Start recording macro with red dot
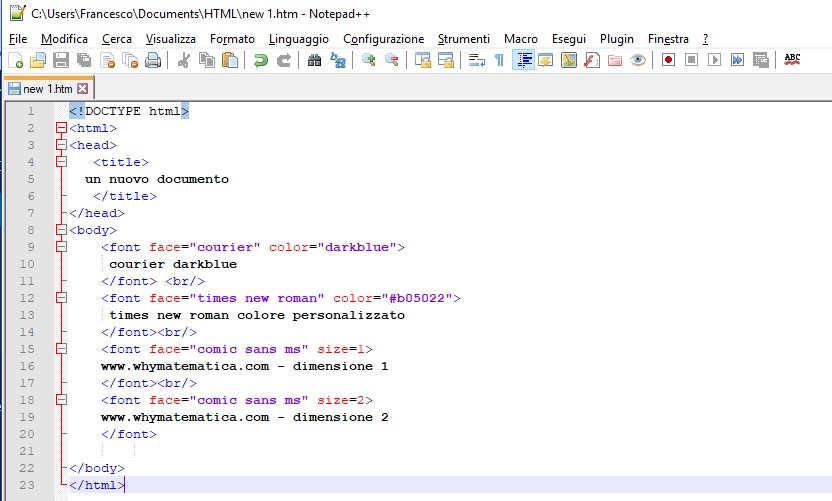This screenshot has width=832, height=501. pyautogui.click(x=669, y=60)
